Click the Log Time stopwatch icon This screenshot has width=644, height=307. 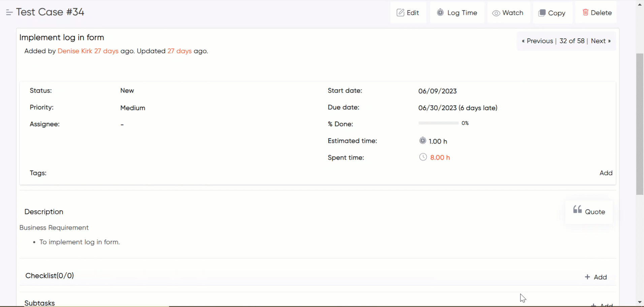pos(441,12)
